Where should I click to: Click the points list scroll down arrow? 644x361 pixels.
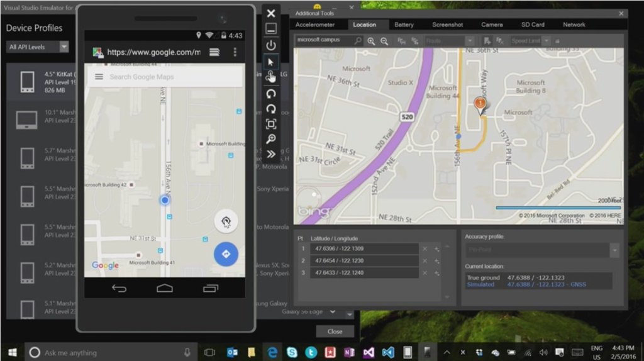[447, 296]
